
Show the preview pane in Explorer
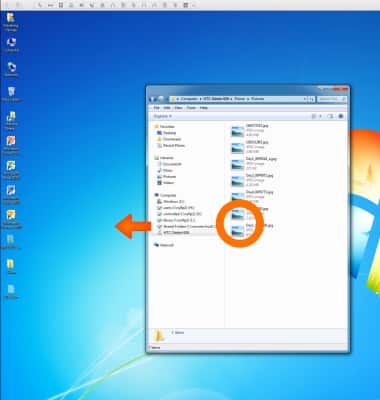(330, 116)
